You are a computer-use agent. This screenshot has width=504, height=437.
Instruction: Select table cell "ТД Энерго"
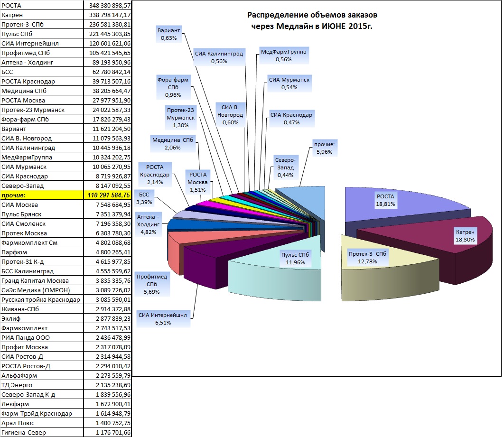pyautogui.click(x=42, y=385)
